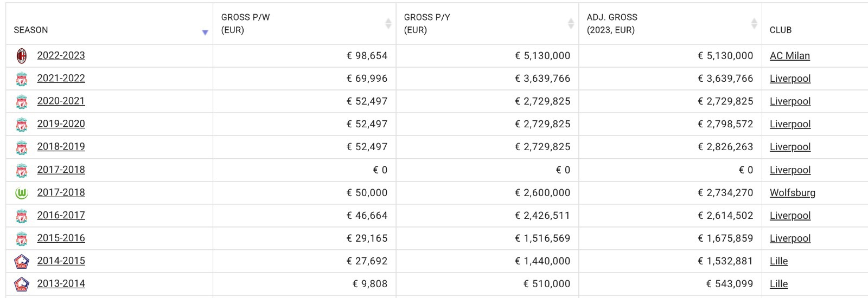The width and height of the screenshot is (868, 298).
Task: Open the 2018-2019 season link
Action: tap(61, 146)
